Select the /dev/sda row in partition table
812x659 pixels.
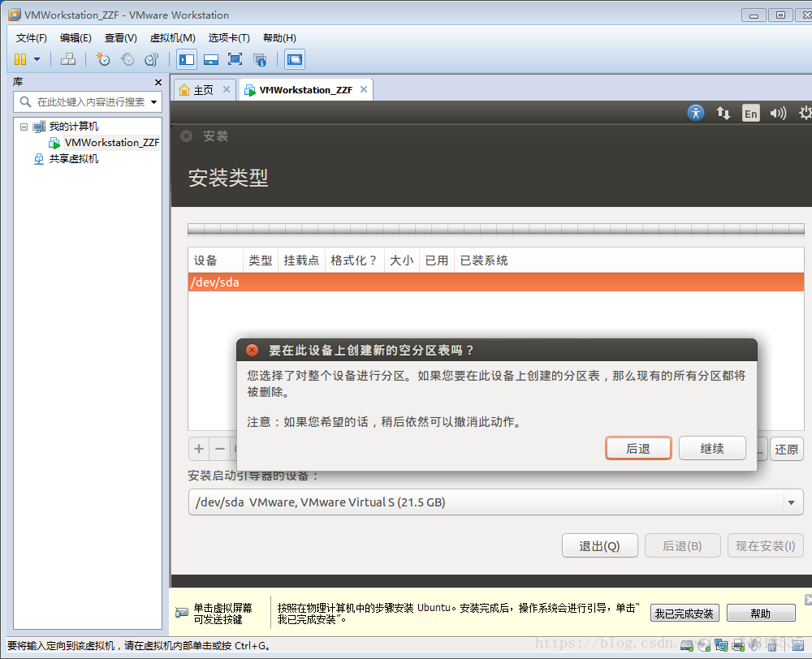[x=495, y=282]
